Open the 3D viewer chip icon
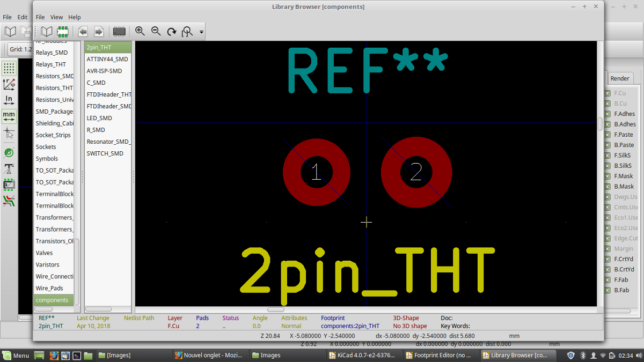Screen dimensions: 644x362 [x=119, y=32]
